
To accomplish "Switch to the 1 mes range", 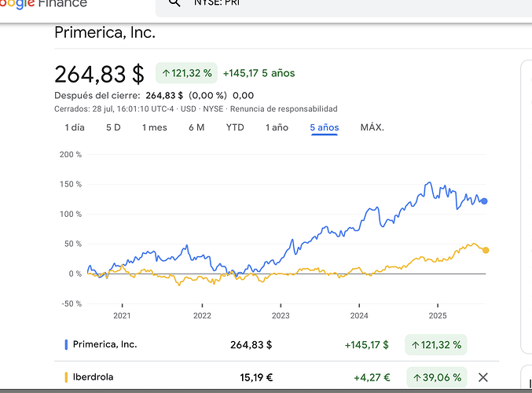I will (x=154, y=127).
